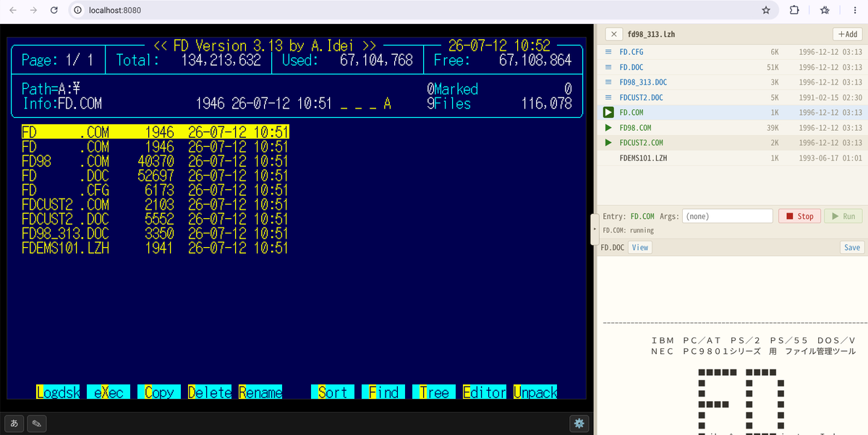Click FDCUST2.DOC in the DOS file listing
Screen dimensions: 868x435
(156, 219)
